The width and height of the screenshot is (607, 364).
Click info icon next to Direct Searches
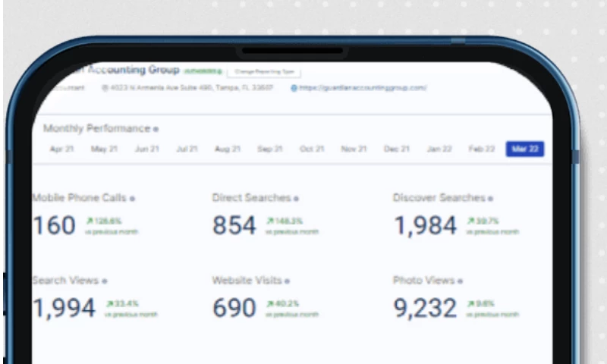point(296,199)
